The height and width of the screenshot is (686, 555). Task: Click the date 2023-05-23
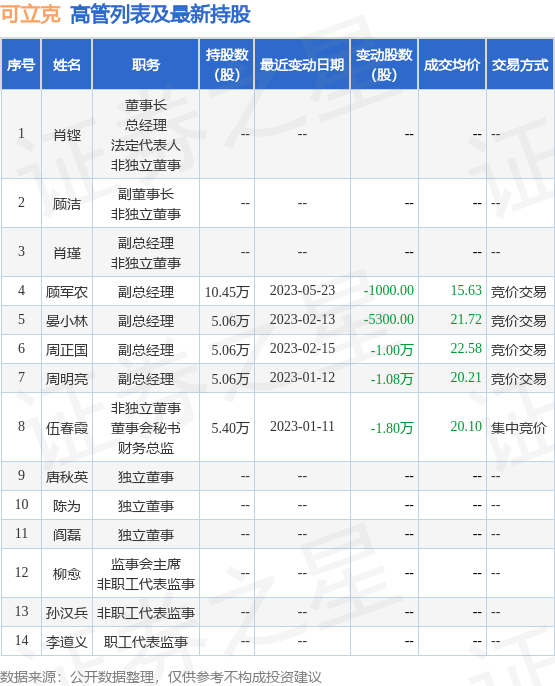click(x=302, y=290)
